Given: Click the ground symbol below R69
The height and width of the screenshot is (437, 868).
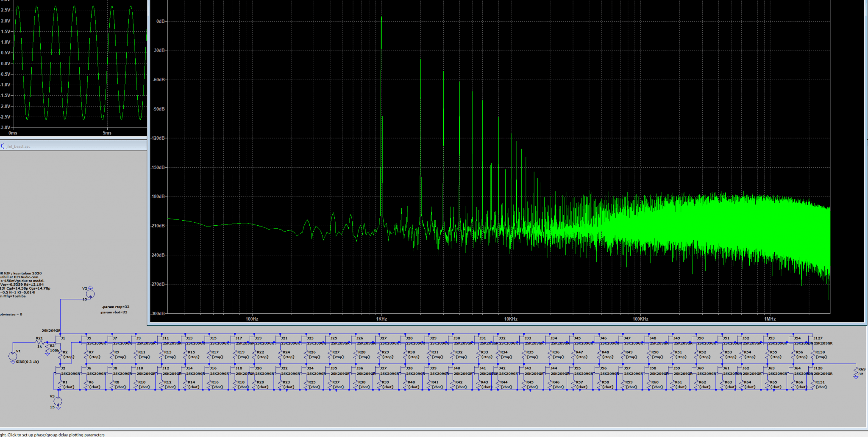Looking at the screenshot, I should (x=856, y=378).
